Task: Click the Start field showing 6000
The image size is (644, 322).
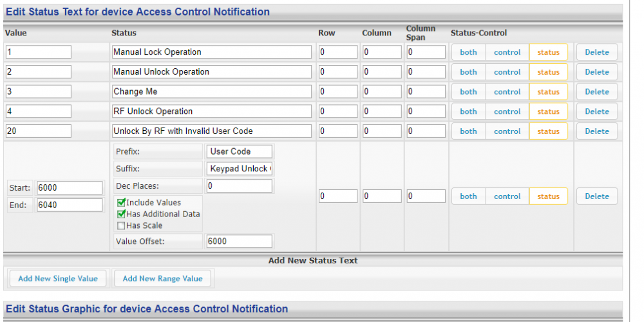Action: pos(70,188)
